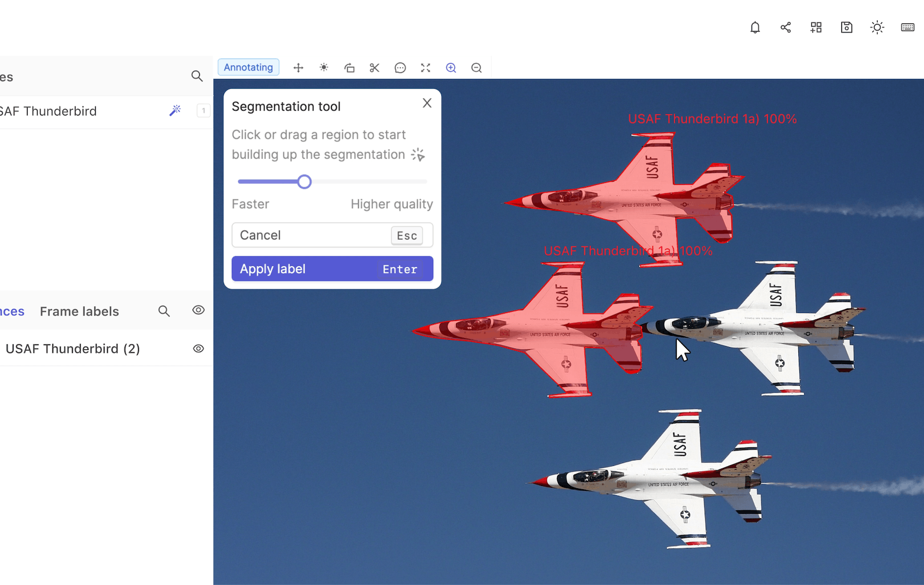
Task: Open keyboard shortcuts icon
Action: 907,27
